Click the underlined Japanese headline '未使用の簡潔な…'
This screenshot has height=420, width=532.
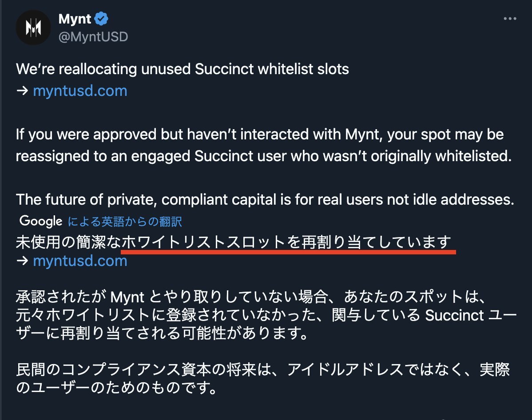coord(234,242)
